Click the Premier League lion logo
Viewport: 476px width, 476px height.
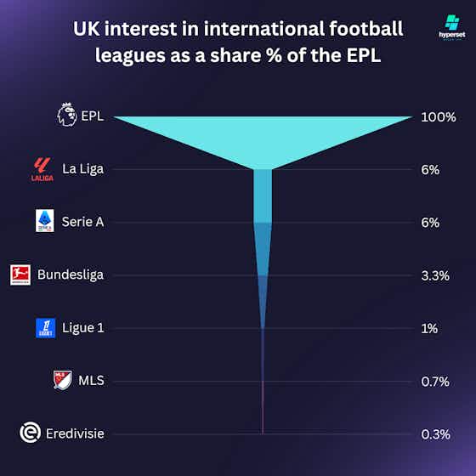coord(67,115)
